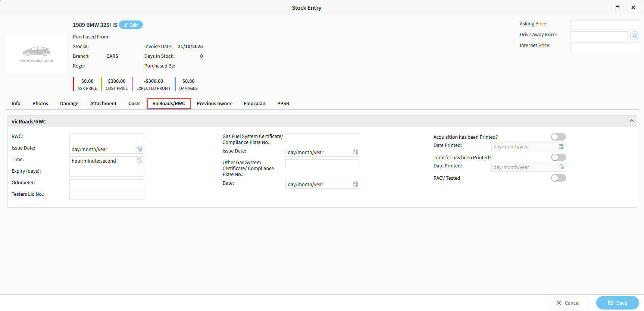This screenshot has height=311, width=644.
Task: Turn on the RACV Tested toggle
Action: [x=558, y=178]
